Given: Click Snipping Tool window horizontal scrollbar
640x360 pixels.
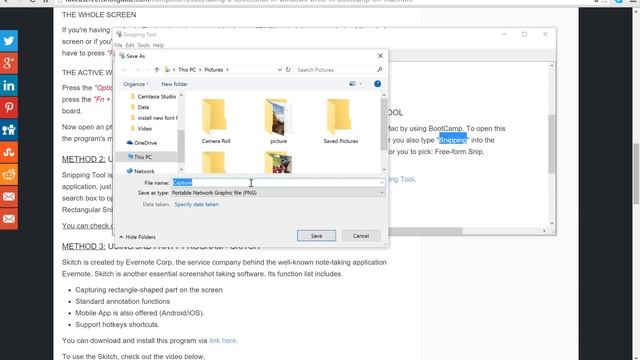Looking at the screenshot, I should [424, 231].
